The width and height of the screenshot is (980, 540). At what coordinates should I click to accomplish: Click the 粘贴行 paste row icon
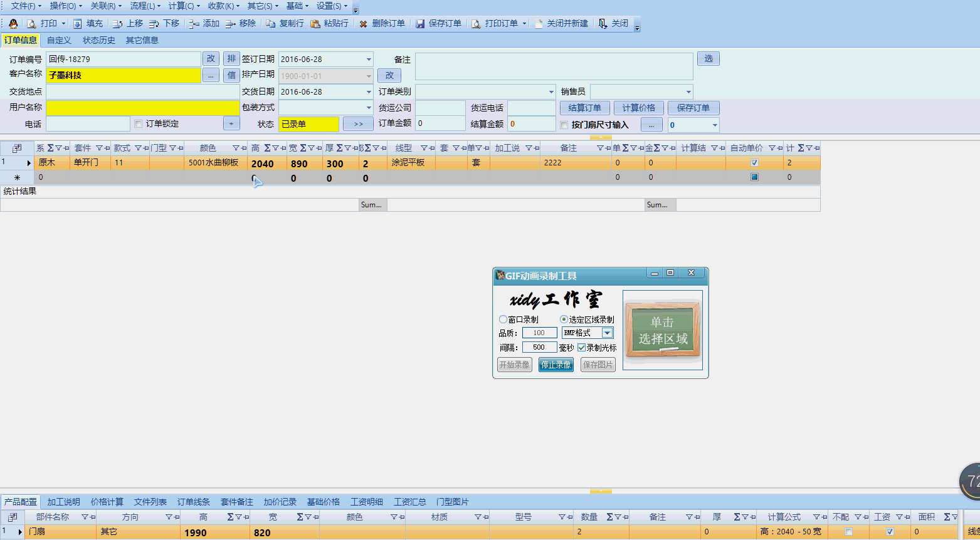(x=315, y=24)
